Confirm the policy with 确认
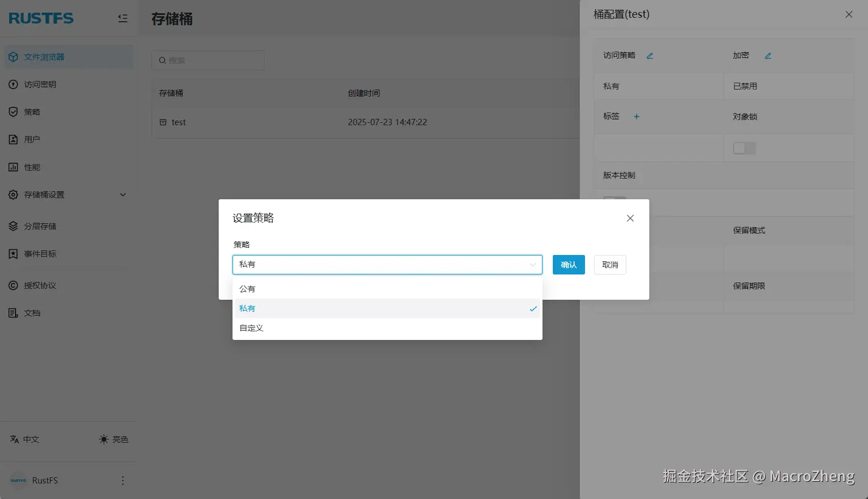Image resolution: width=868 pixels, height=499 pixels. (569, 265)
